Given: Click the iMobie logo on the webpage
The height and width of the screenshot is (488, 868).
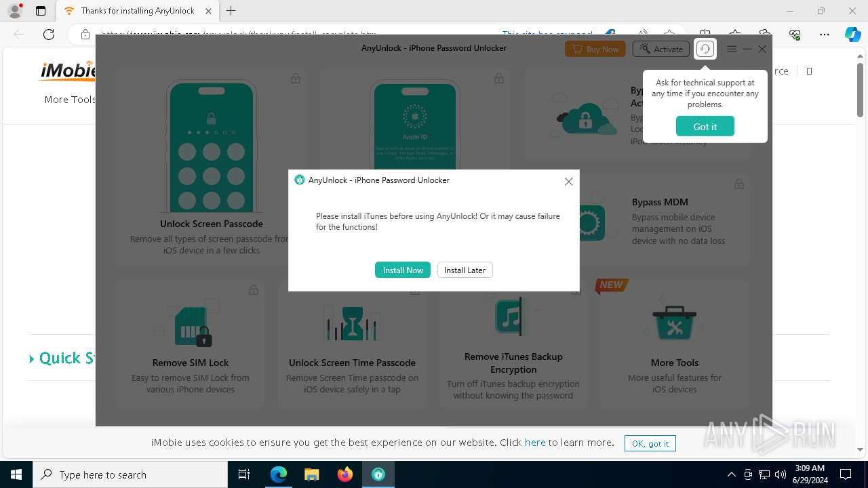Looking at the screenshot, I should 68,70.
